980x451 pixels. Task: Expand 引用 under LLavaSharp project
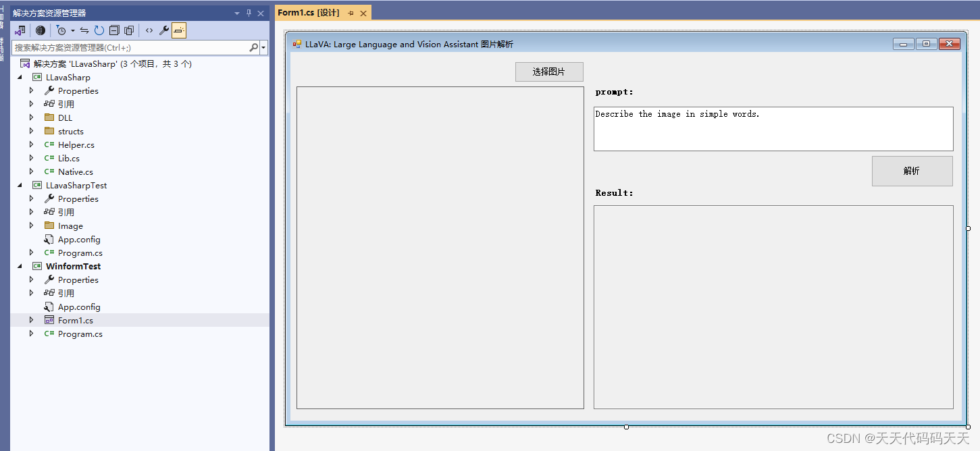click(x=31, y=104)
